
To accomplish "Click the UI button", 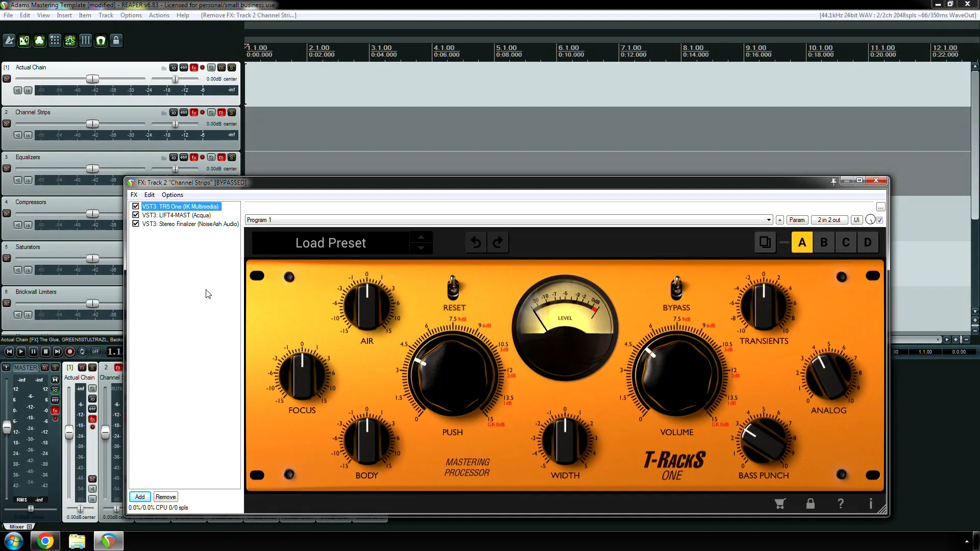I will [x=856, y=220].
